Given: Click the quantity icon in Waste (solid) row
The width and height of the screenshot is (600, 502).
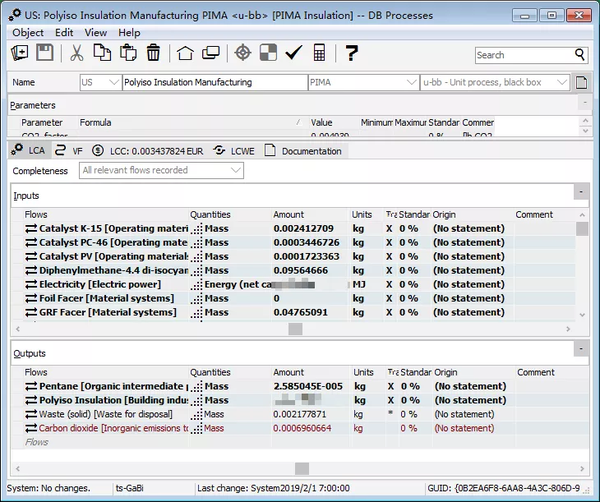Looking at the screenshot, I should tap(197, 415).
